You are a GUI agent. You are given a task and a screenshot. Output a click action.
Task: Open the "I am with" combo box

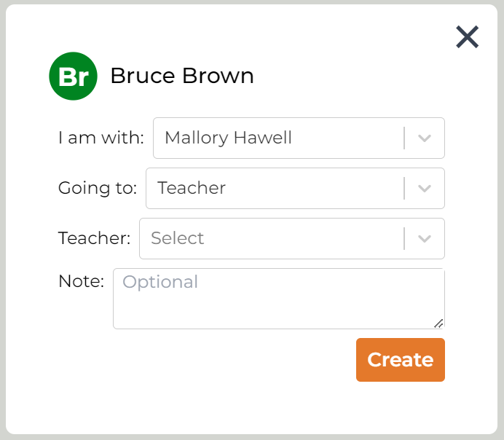pos(277,138)
